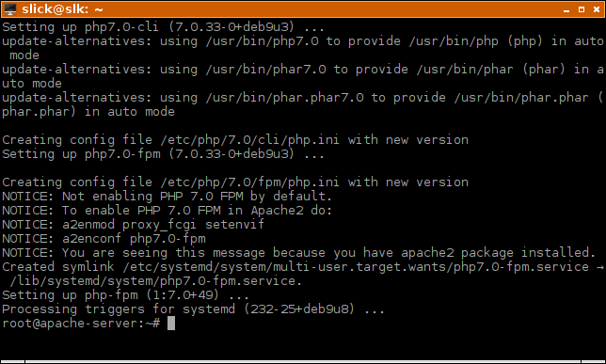Click 'Not enabling PHP 7.0 FPM' notice
This screenshot has height=364, width=606.
pos(167,197)
